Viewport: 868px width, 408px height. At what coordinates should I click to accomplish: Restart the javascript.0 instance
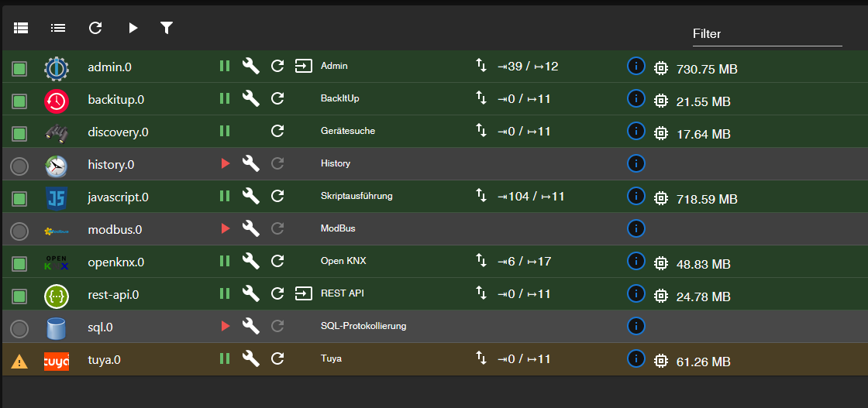(277, 196)
